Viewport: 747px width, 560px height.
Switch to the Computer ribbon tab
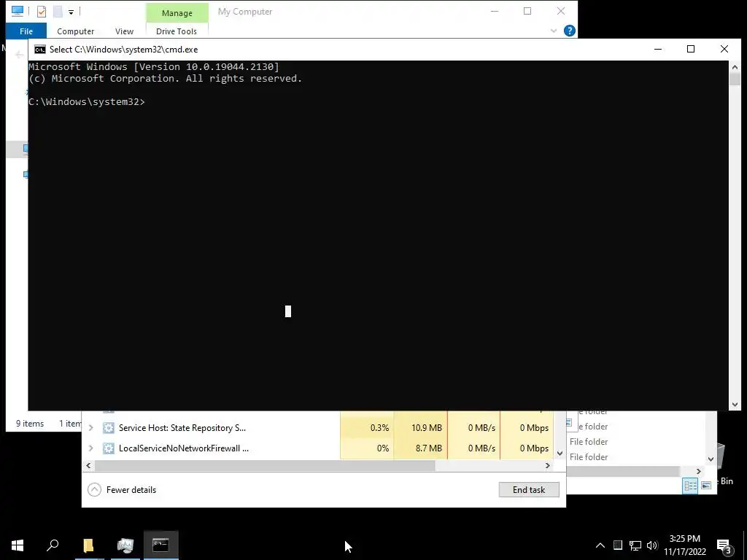[75, 31]
